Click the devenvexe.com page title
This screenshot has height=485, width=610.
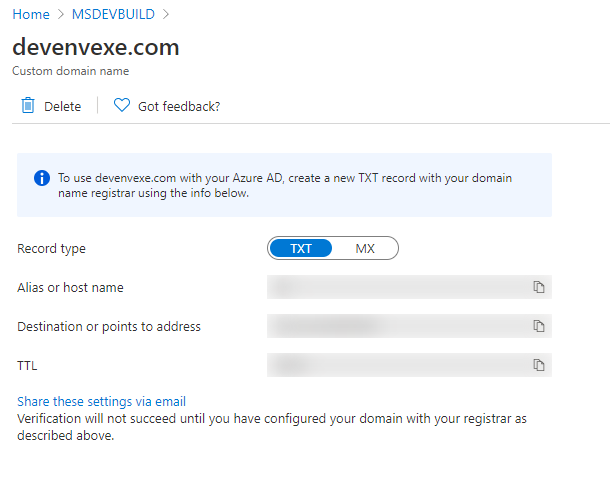95,47
